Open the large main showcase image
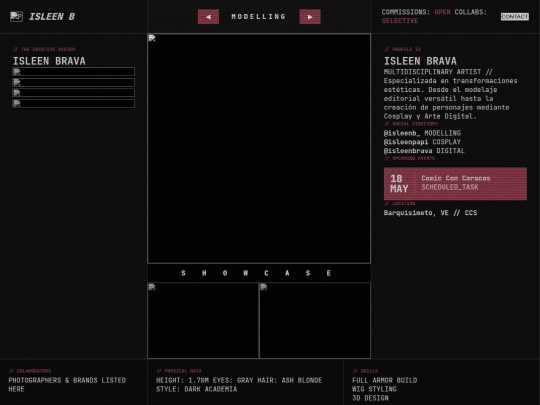The image size is (540, 405). (259, 148)
